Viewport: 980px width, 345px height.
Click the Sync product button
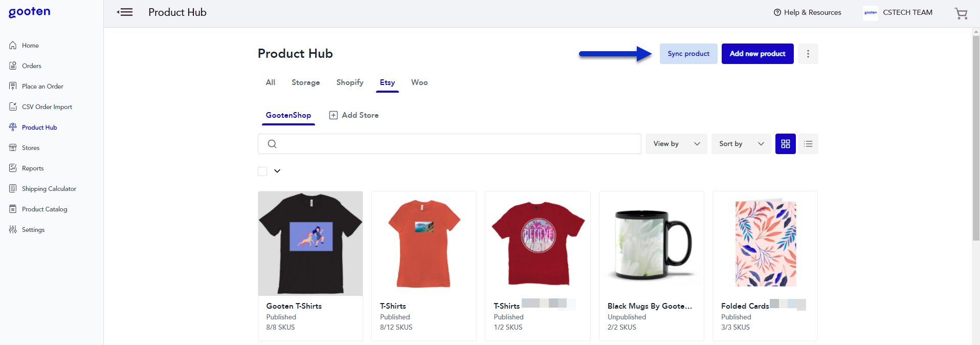688,54
